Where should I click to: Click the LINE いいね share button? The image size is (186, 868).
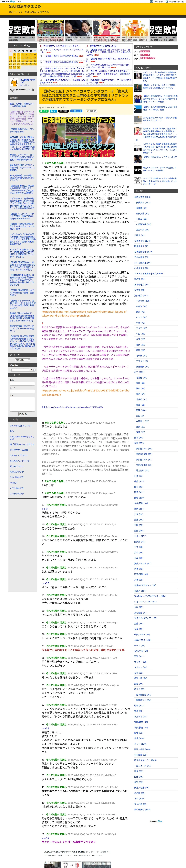(44, 111)
